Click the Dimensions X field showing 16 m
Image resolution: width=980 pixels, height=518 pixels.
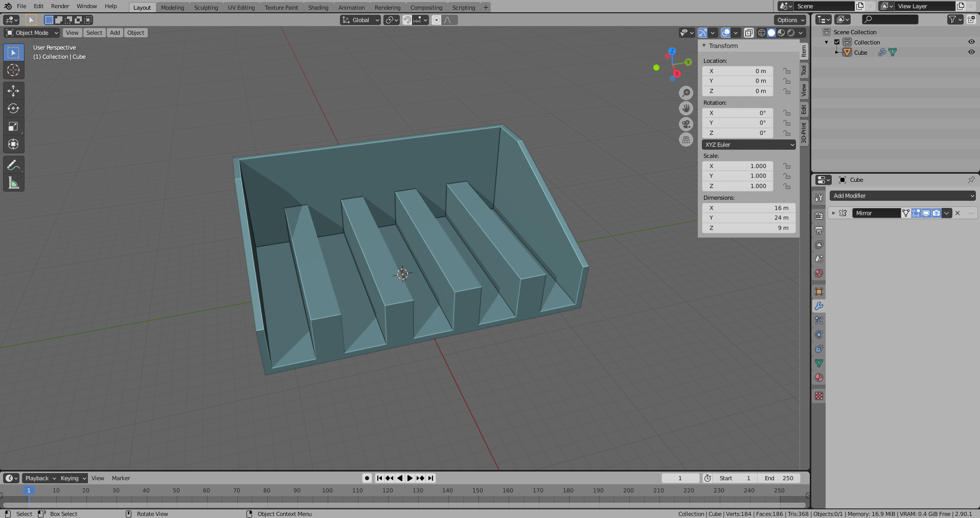pos(748,208)
